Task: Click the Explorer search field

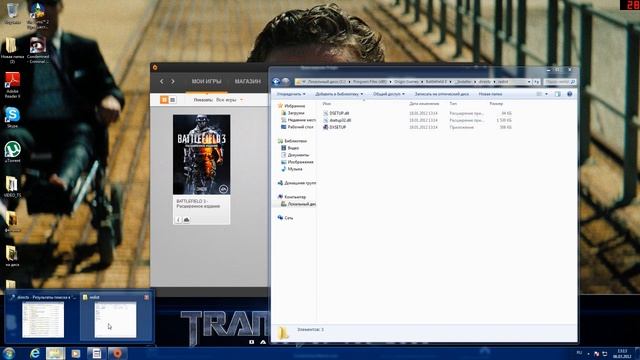Action: pyautogui.click(x=559, y=82)
